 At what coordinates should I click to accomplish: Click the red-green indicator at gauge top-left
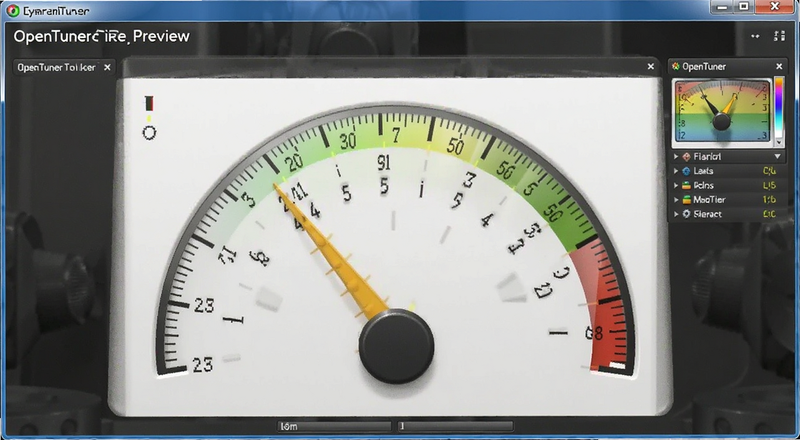[149, 103]
